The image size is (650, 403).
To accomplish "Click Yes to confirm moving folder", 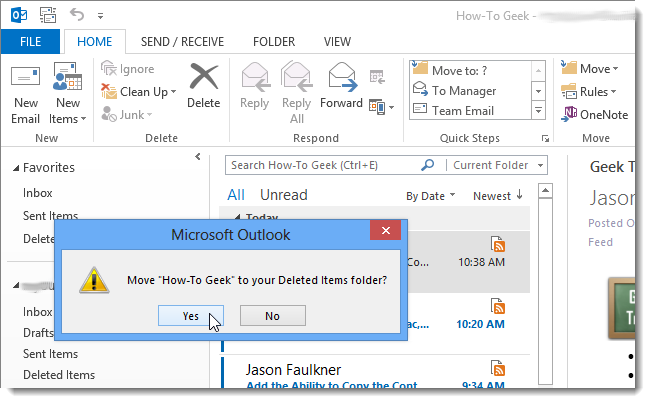I will point(191,316).
